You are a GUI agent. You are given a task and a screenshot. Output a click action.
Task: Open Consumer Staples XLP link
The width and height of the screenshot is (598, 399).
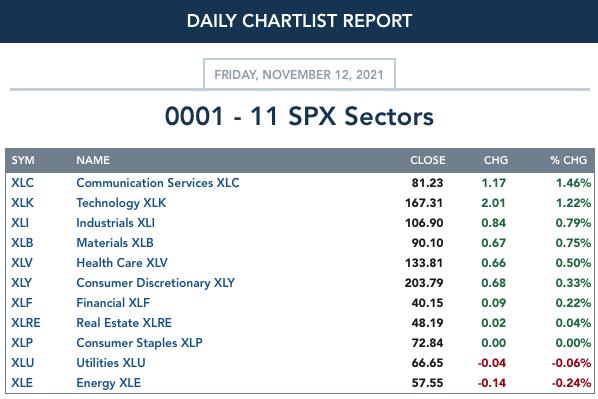(x=139, y=343)
